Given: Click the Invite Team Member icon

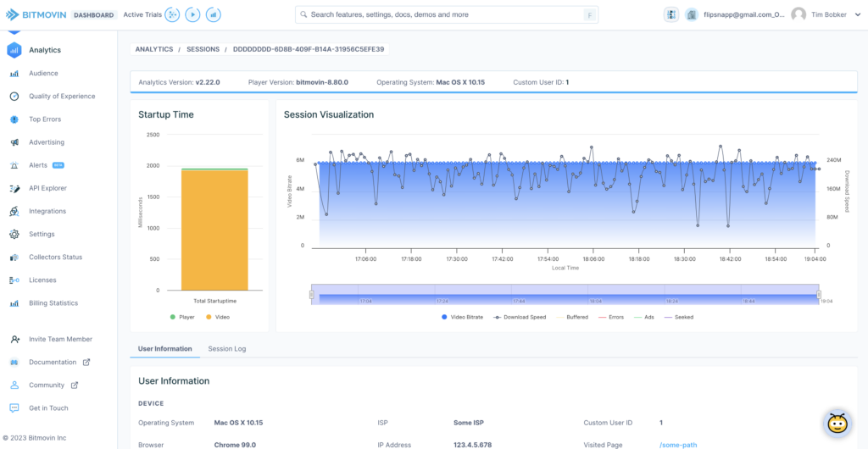Looking at the screenshot, I should coord(15,340).
